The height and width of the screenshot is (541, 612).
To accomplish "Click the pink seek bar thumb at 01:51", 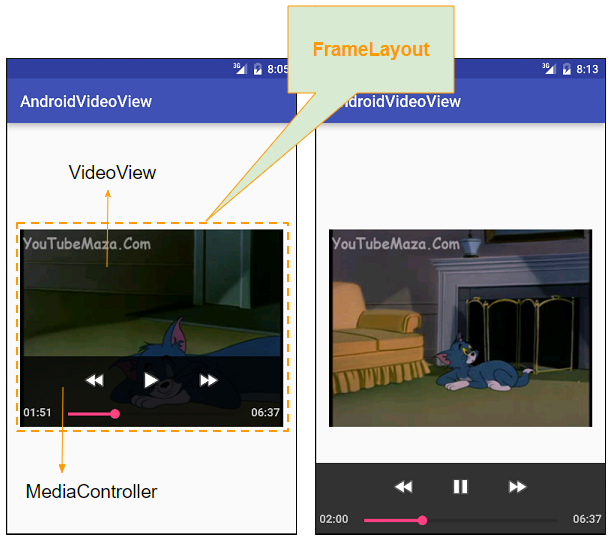I will click(115, 414).
